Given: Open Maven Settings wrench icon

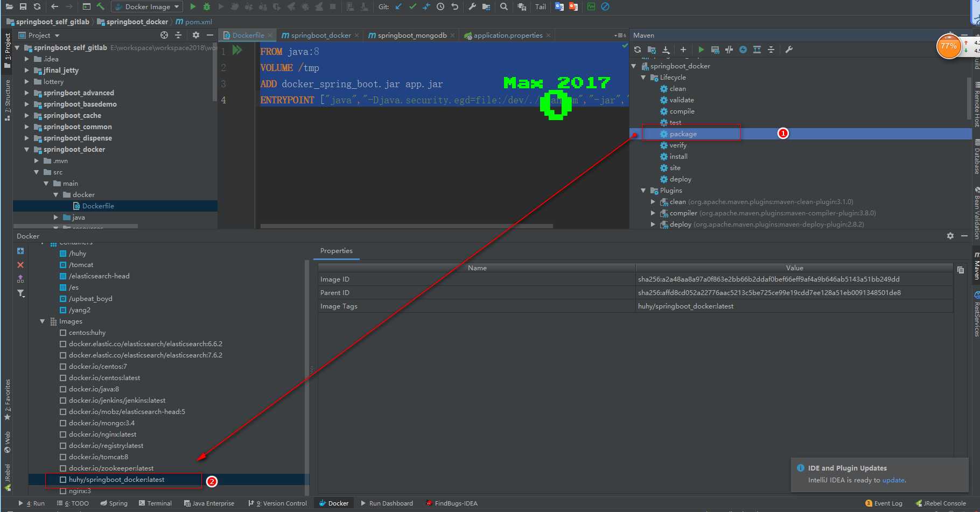Looking at the screenshot, I should 789,50.
